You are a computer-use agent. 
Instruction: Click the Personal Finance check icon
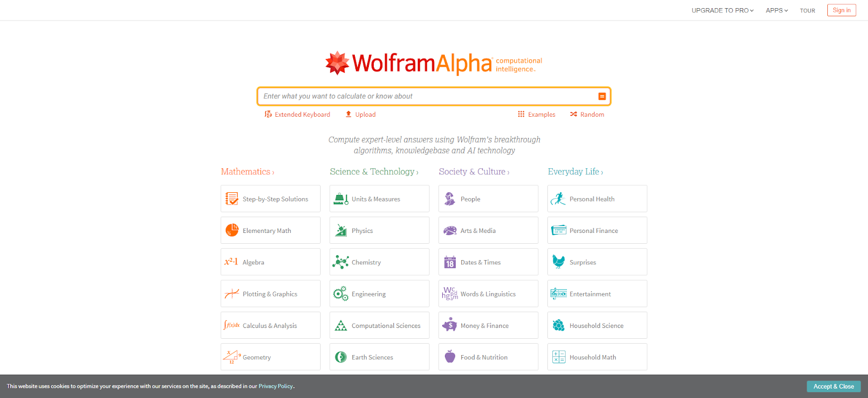[x=559, y=230]
